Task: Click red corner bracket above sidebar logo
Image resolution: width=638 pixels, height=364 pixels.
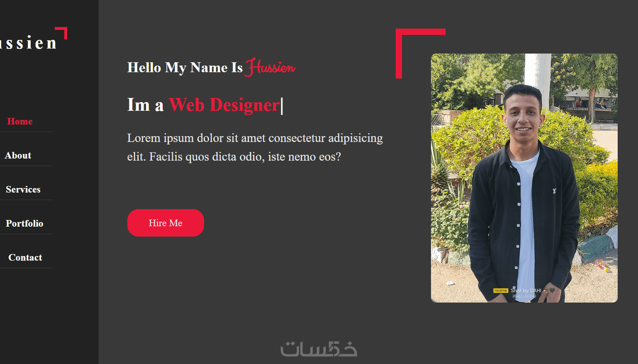Action: coord(61,33)
